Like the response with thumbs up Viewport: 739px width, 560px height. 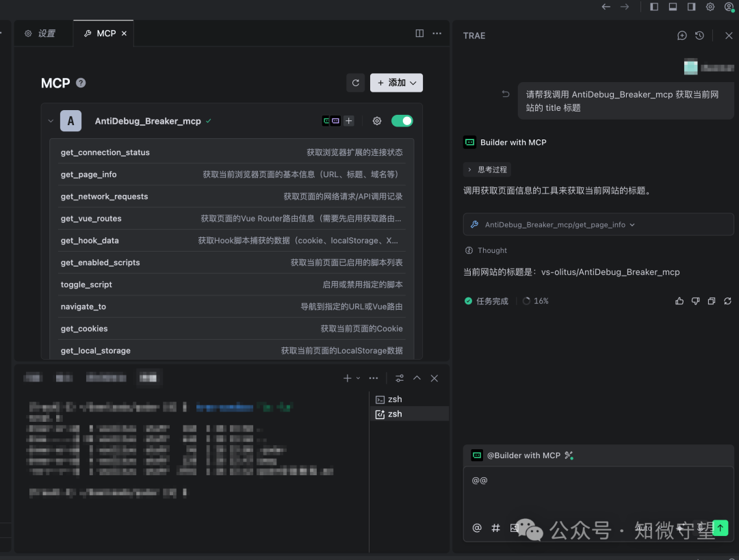[679, 301]
